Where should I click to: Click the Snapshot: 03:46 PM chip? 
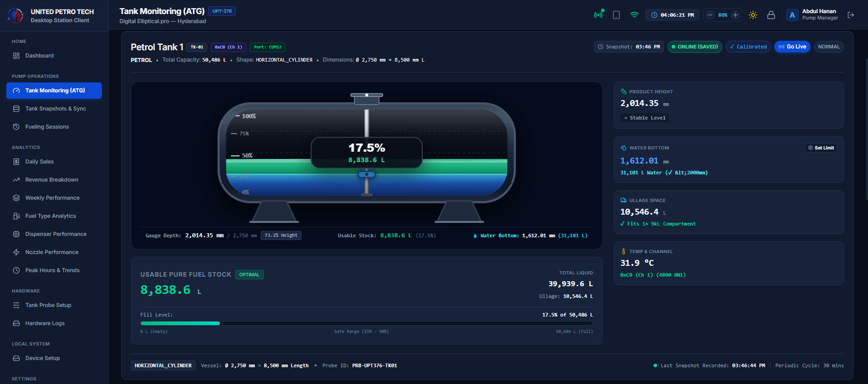[629, 47]
